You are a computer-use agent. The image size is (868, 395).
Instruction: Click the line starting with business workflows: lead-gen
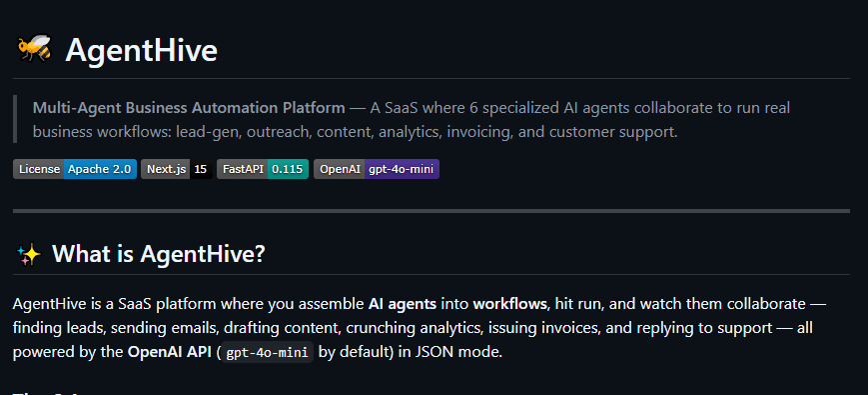(355, 132)
